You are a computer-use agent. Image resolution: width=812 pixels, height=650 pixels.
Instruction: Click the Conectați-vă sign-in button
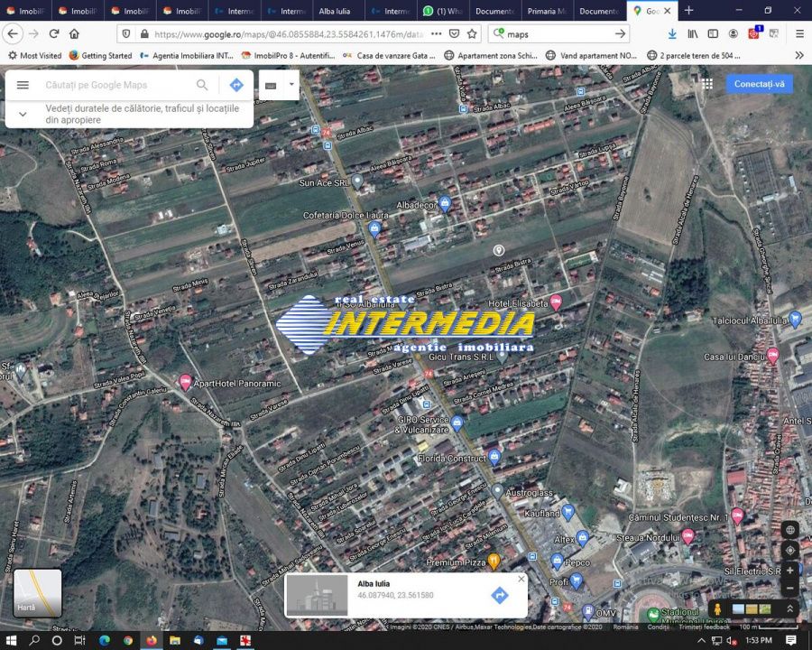tap(759, 84)
